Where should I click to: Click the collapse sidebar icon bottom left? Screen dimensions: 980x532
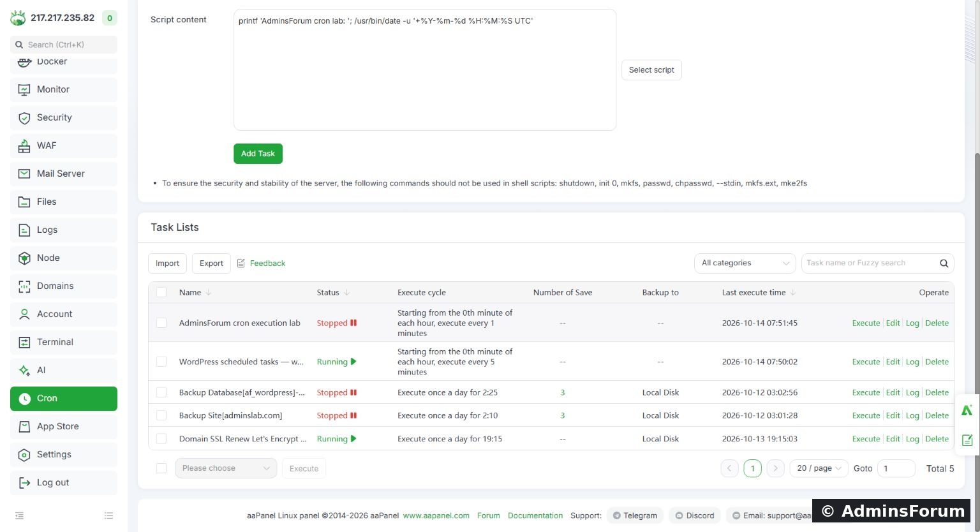19,515
